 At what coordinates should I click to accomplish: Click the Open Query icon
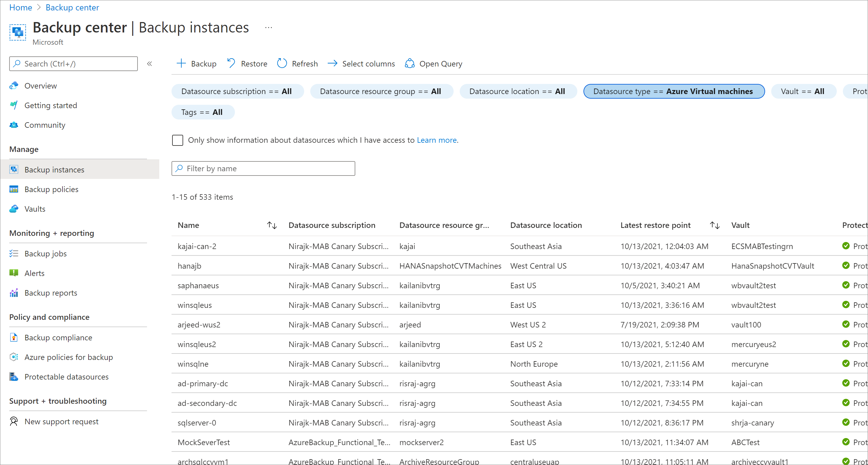pos(409,63)
